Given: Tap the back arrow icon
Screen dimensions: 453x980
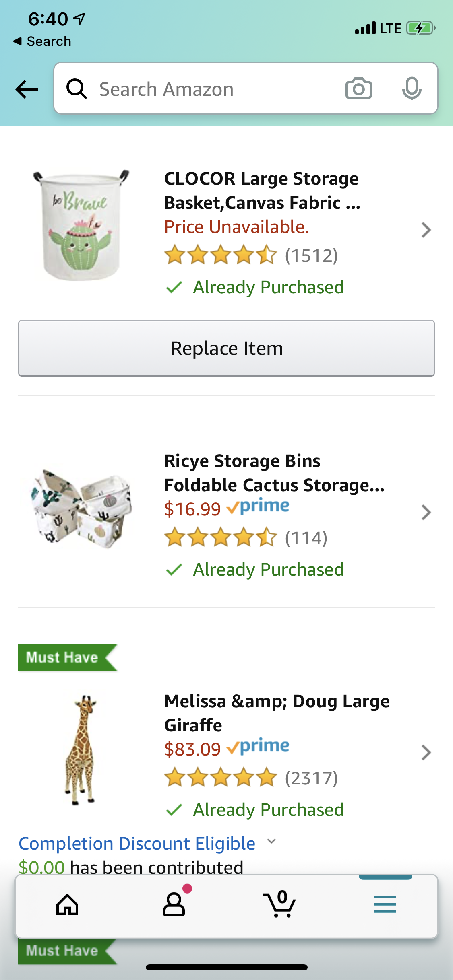Looking at the screenshot, I should tap(27, 89).
